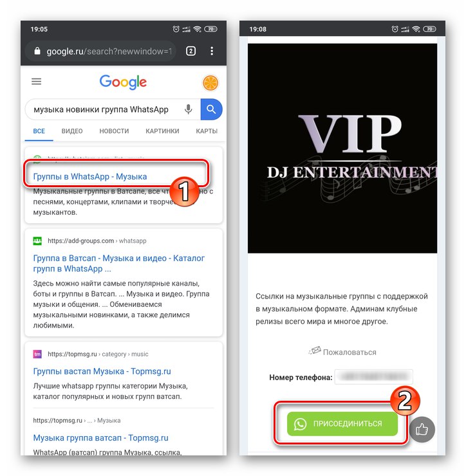Screen dimensions: 466x476
Task: Switch to ВИДЕО search tab
Action: point(72,131)
